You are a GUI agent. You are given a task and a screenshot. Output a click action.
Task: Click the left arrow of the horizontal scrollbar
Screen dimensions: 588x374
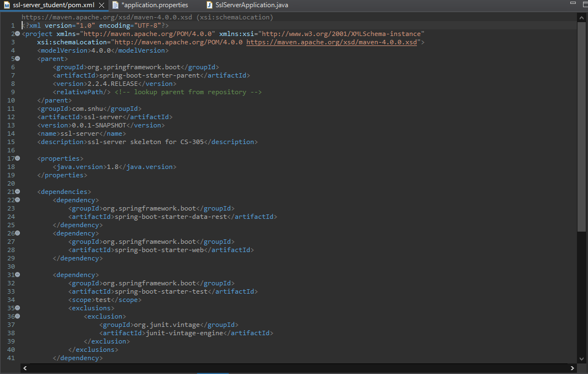pyautogui.click(x=24, y=367)
